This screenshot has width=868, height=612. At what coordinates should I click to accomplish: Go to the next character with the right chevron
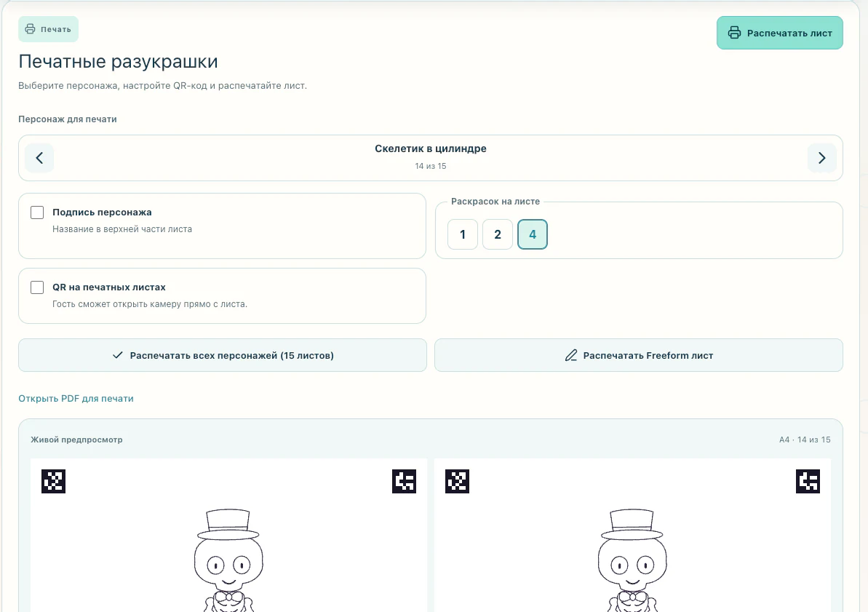pos(821,158)
